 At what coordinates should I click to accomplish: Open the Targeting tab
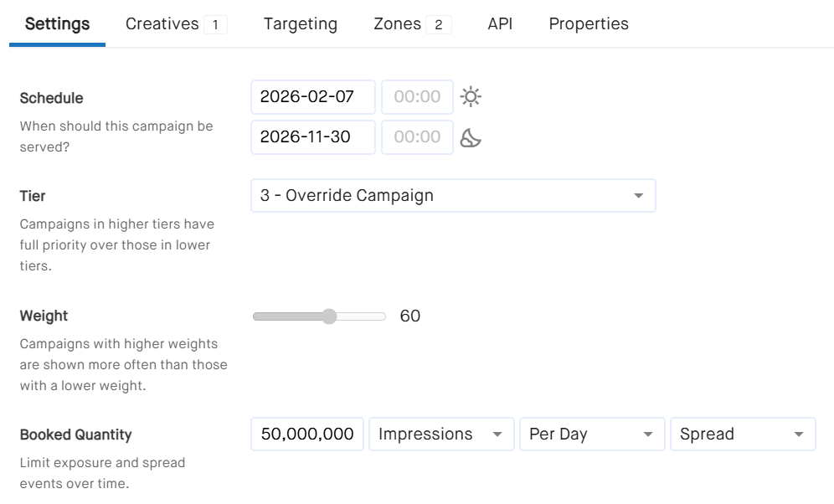[x=301, y=24]
